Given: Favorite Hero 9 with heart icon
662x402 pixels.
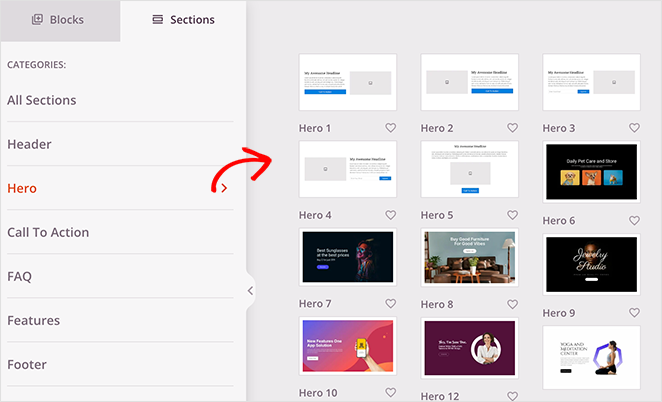Looking at the screenshot, I should pos(634,312).
